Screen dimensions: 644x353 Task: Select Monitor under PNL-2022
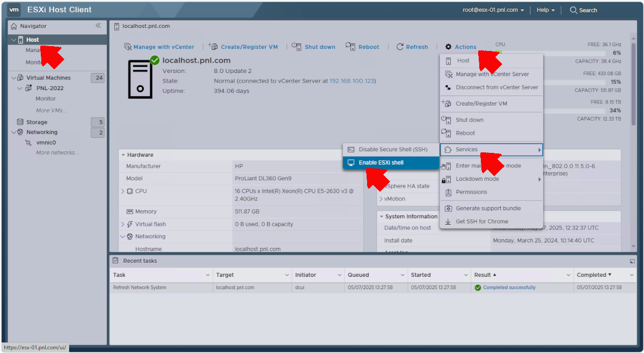point(46,99)
